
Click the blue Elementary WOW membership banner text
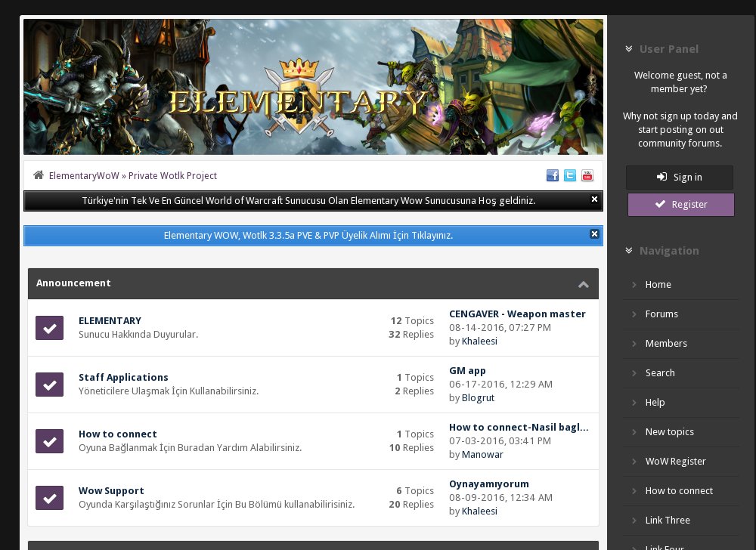[308, 236]
